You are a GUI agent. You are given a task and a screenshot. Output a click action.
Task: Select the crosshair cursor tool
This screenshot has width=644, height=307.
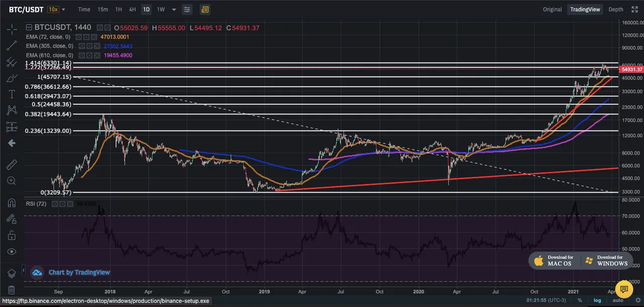[12, 29]
